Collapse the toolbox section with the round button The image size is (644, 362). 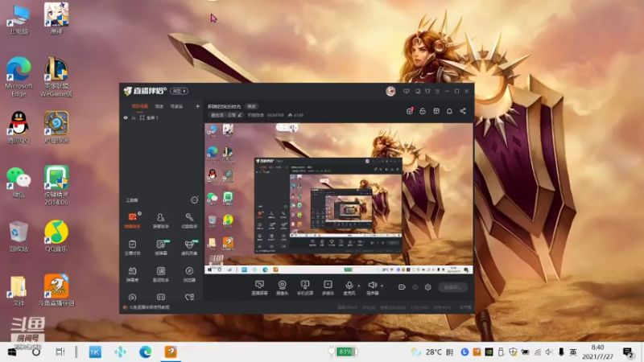(194, 200)
